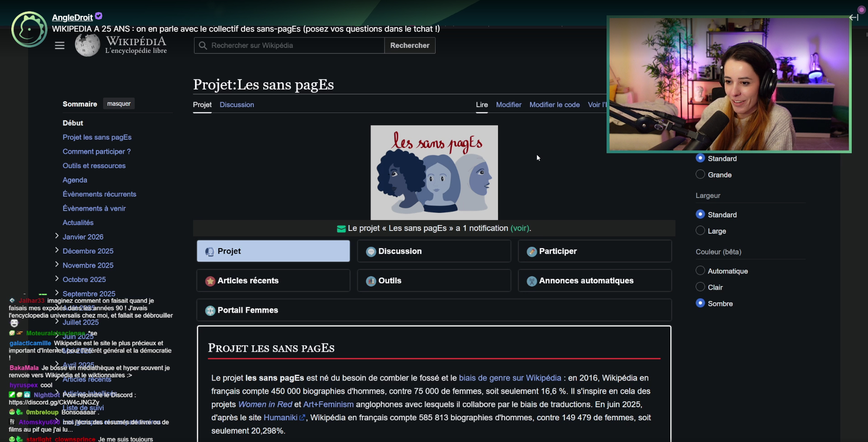868x442 pixels.
Task: Click the Outils toolbox icon
Action: 371,281
